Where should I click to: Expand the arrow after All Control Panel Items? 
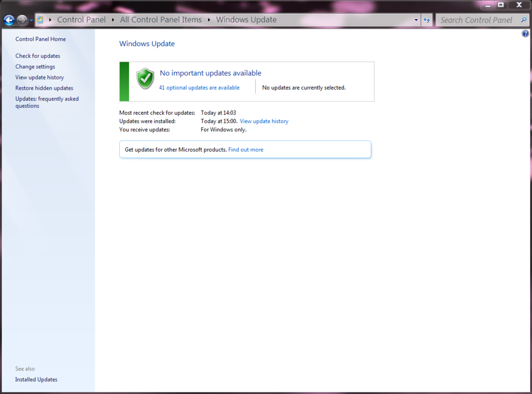209,20
